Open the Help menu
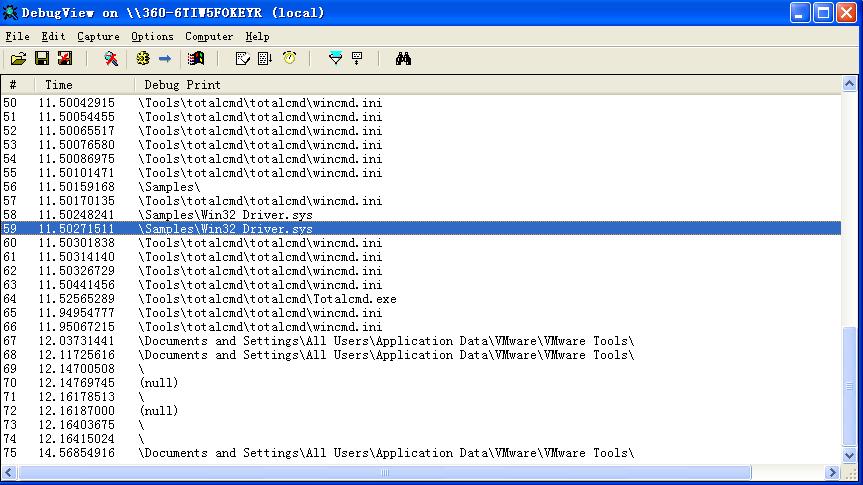The height and width of the screenshot is (485, 863). [257, 36]
